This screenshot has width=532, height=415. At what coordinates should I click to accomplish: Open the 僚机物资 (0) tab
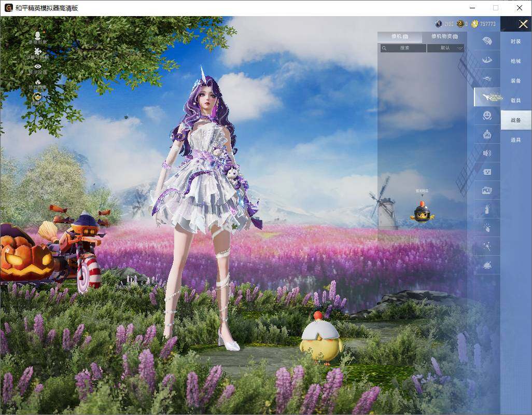coord(444,37)
